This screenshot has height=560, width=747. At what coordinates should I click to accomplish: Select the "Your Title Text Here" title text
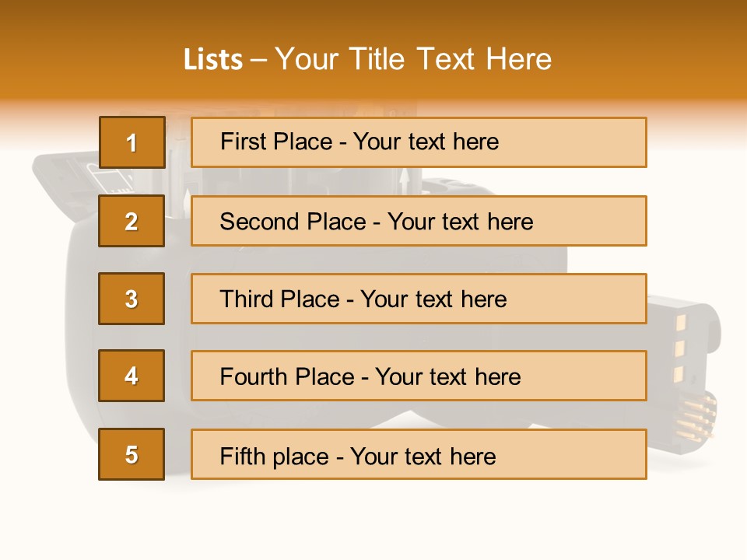pyautogui.click(x=413, y=59)
